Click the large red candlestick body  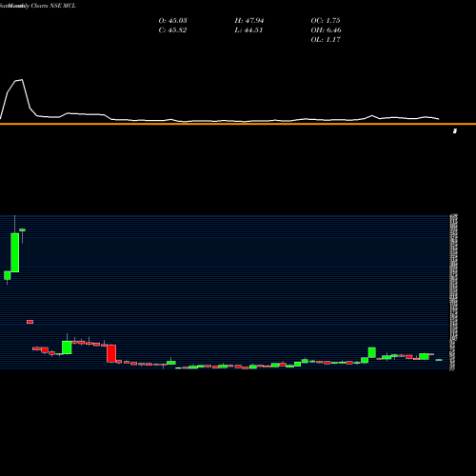111,353
